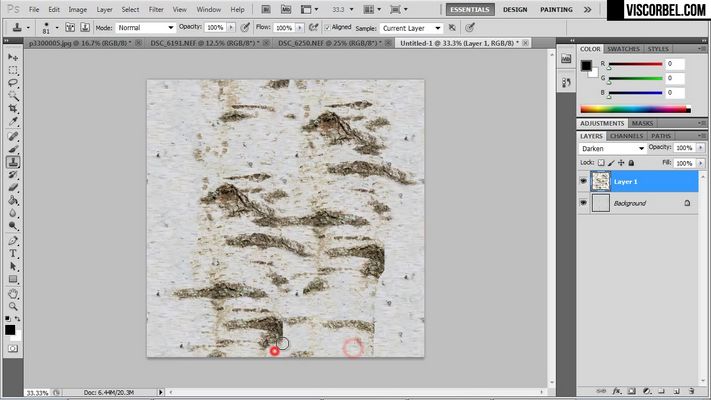This screenshot has height=400, width=711.
Task: Open the Sample Current Layer dropdown
Action: click(411, 28)
